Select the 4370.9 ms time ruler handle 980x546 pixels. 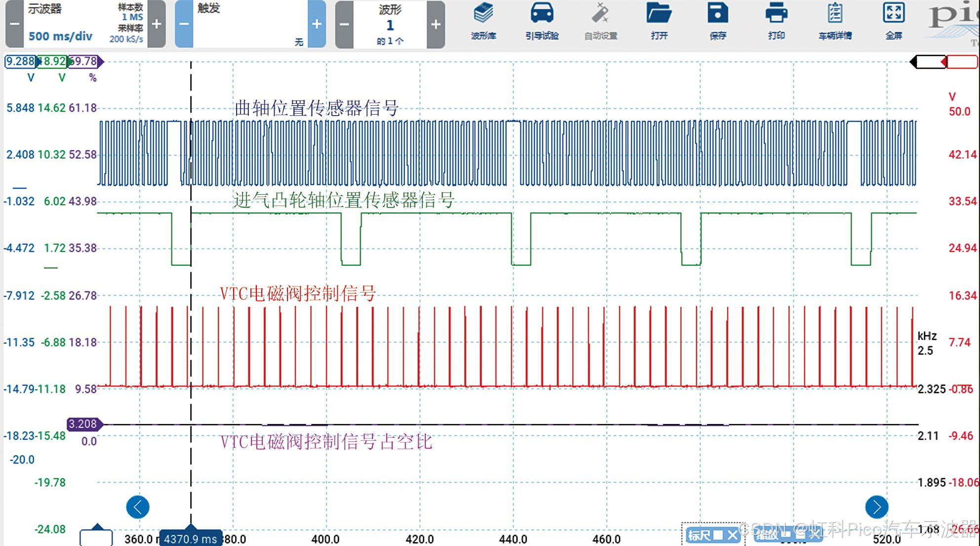click(x=191, y=539)
